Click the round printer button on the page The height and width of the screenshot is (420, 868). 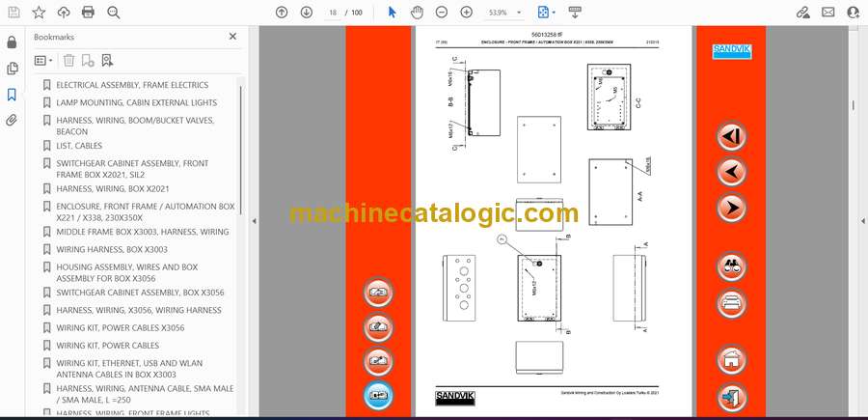[x=731, y=303]
